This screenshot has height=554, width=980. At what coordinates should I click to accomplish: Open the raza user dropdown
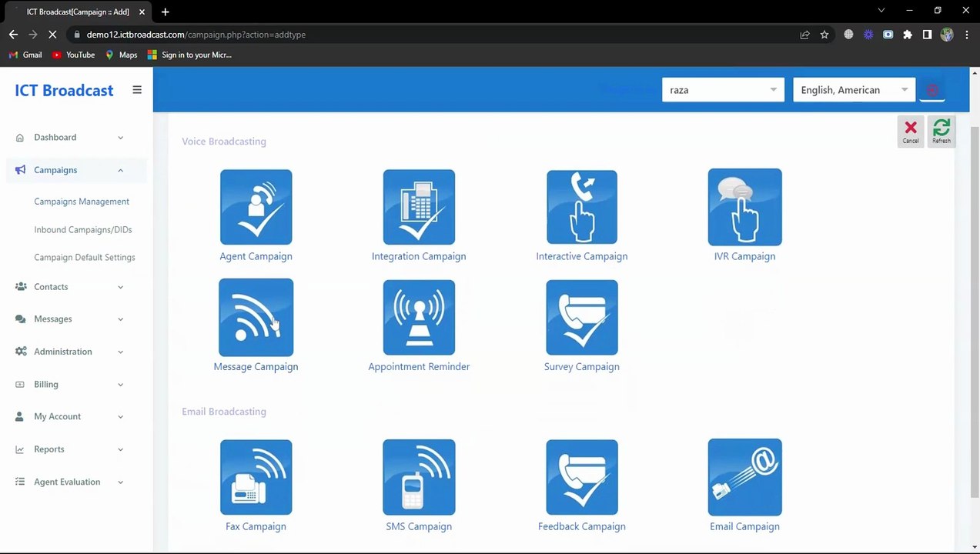723,90
